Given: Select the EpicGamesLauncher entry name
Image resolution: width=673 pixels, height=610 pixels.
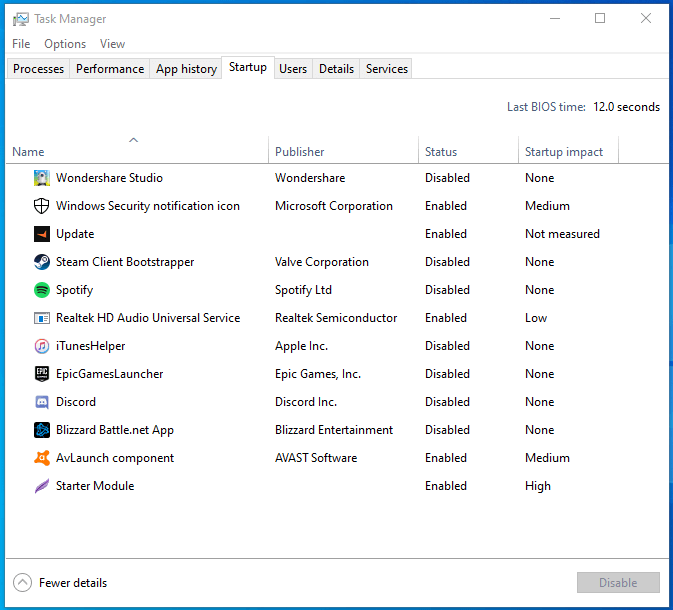Looking at the screenshot, I should pyautogui.click(x=109, y=374).
